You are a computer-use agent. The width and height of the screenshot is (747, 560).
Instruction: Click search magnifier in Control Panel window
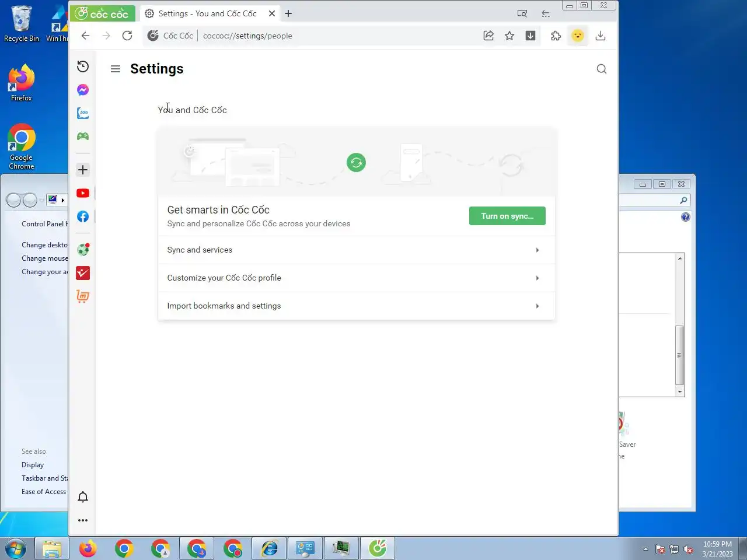tap(684, 200)
